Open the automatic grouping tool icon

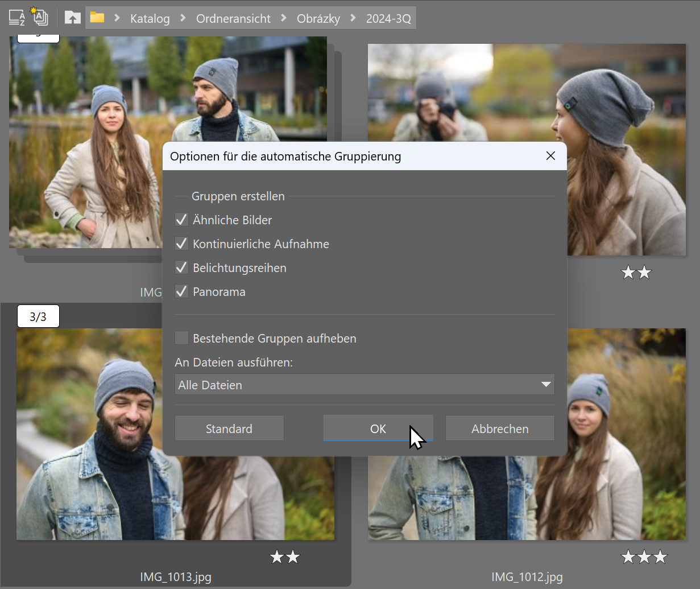point(39,18)
